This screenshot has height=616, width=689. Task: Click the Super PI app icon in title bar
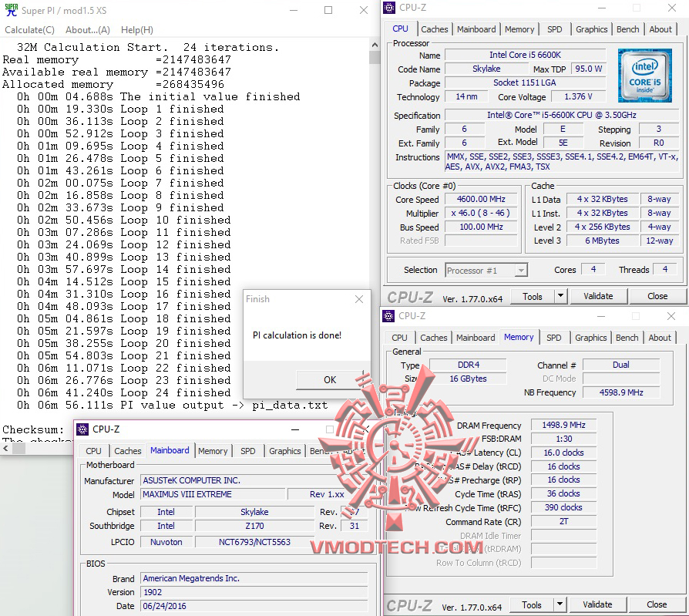click(x=11, y=10)
